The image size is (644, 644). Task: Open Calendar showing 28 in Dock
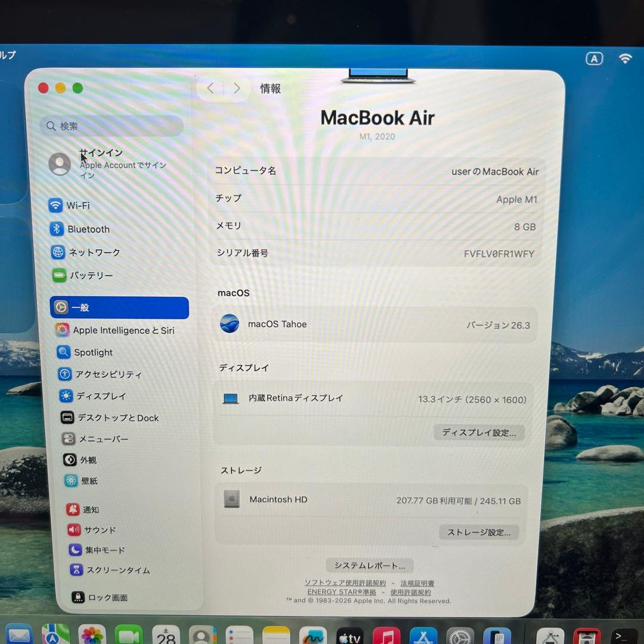[166, 634]
